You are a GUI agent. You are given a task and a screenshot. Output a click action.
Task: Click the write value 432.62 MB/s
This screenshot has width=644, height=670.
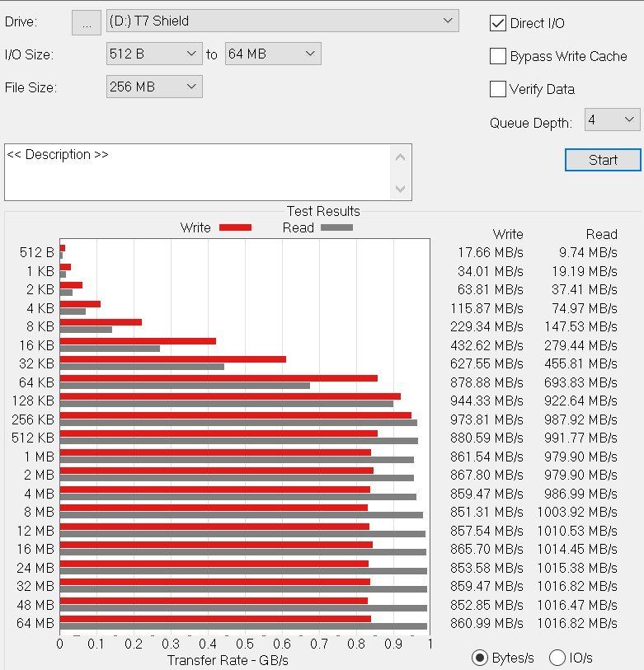tap(487, 345)
